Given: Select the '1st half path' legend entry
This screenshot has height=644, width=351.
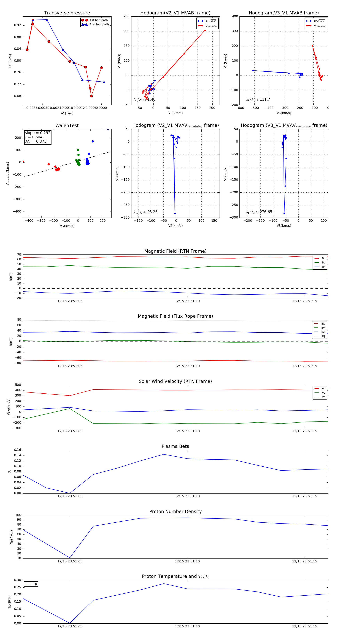Looking at the screenshot, I should (x=95, y=20).
